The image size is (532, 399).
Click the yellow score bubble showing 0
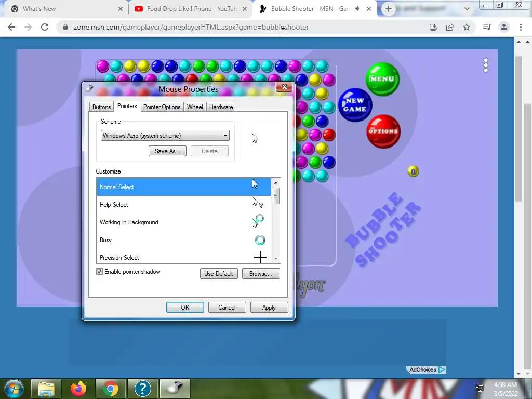(x=413, y=171)
